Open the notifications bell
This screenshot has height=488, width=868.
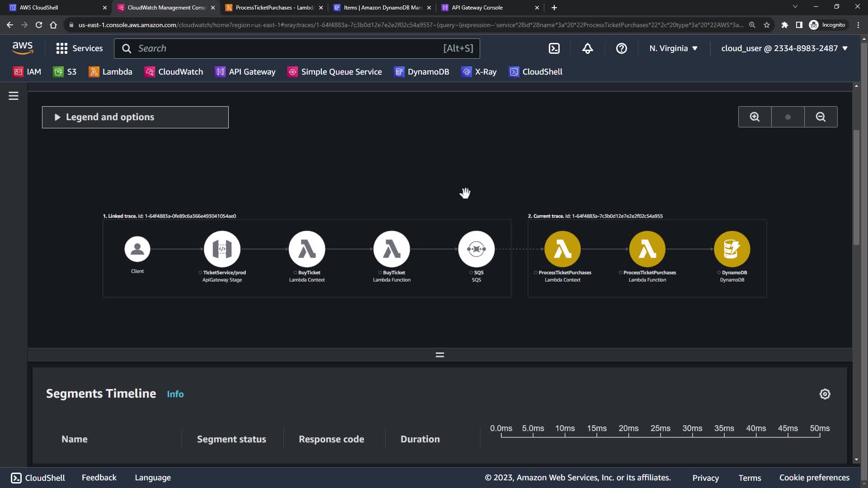[587, 48]
